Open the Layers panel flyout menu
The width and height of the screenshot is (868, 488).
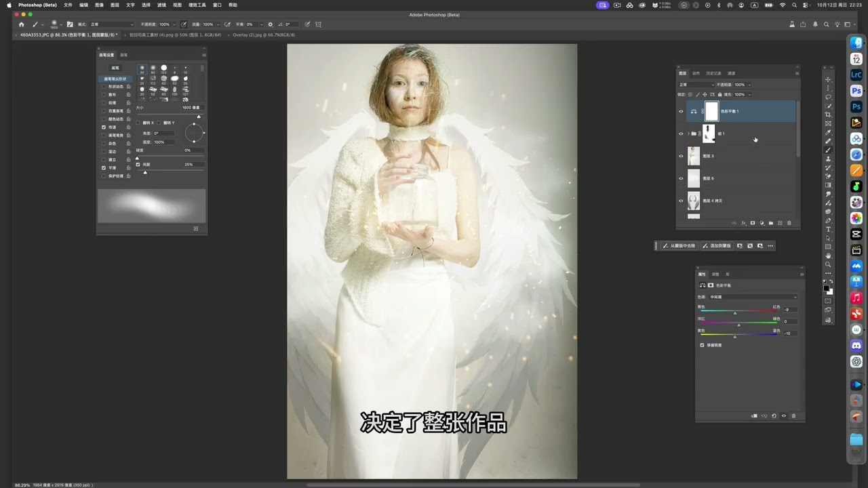(797, 73)
